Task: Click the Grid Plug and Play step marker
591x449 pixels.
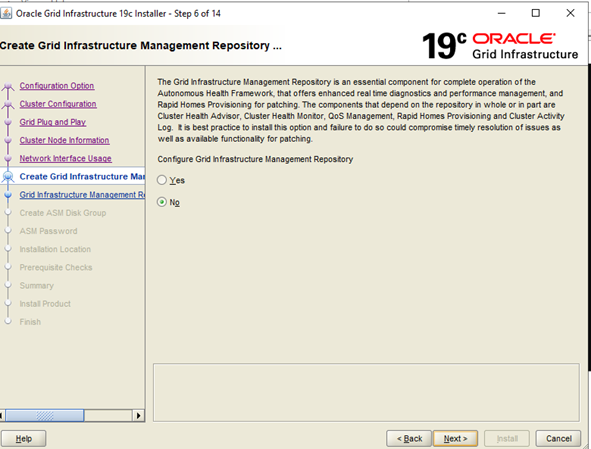Action: tap(8, 122)
